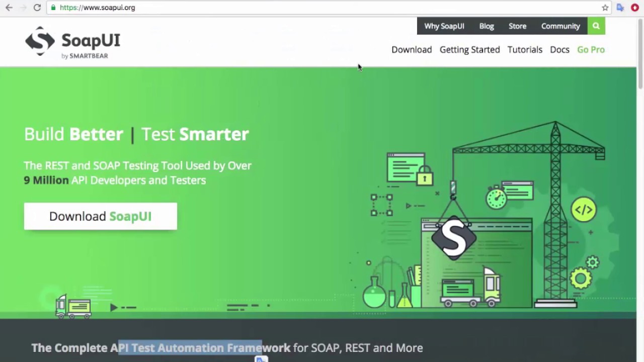Click the browser forward arrow
The width and height of the screenshot is (644, 362).
[23, 8]
